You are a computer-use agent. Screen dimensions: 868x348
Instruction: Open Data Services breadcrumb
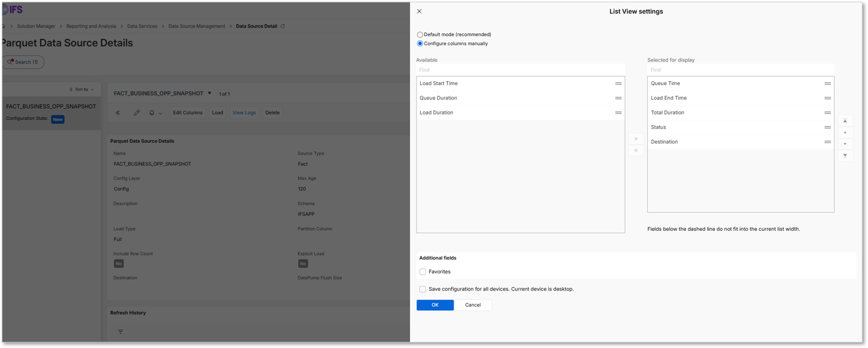[142, 26]
